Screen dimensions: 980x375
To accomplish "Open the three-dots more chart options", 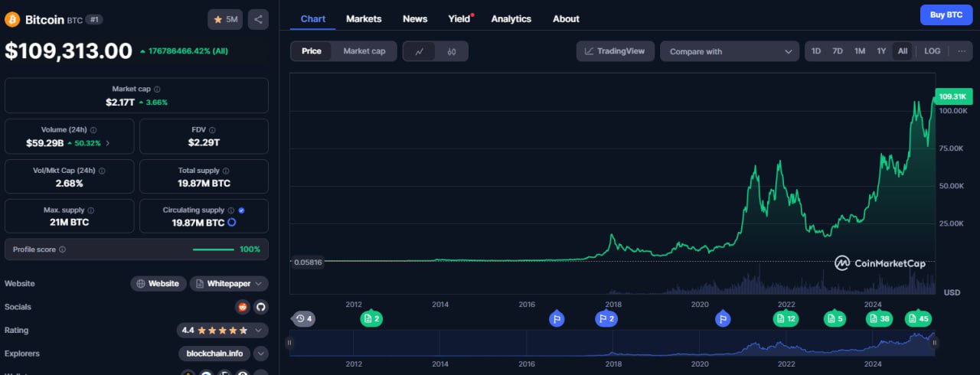I will tap(962, 51).
